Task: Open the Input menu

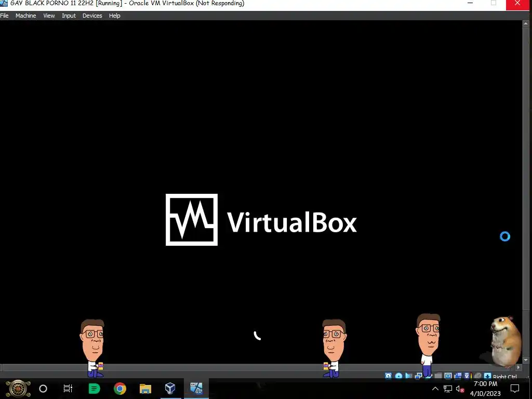Action: (x=69, y=16)
